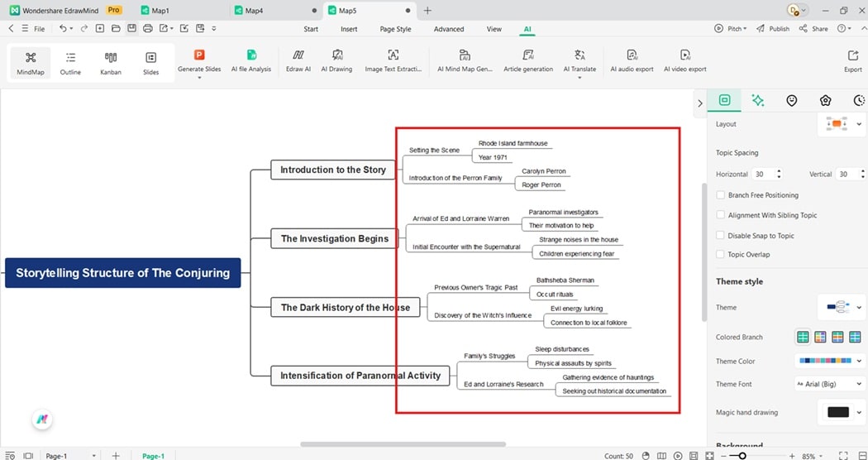
Task: Click the Export icon in ribbon
Action: (852, 55)
